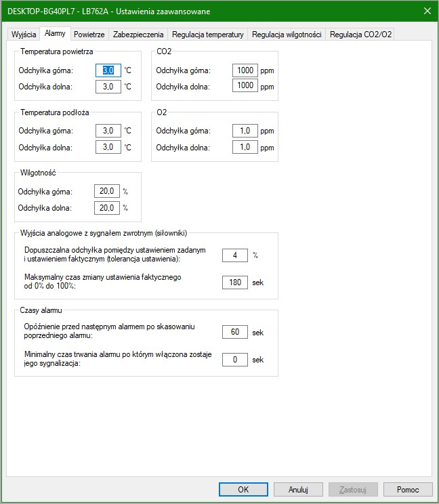
Task: Close the Ustawienia zaawansowane window
Action: (x=427, y=11)
